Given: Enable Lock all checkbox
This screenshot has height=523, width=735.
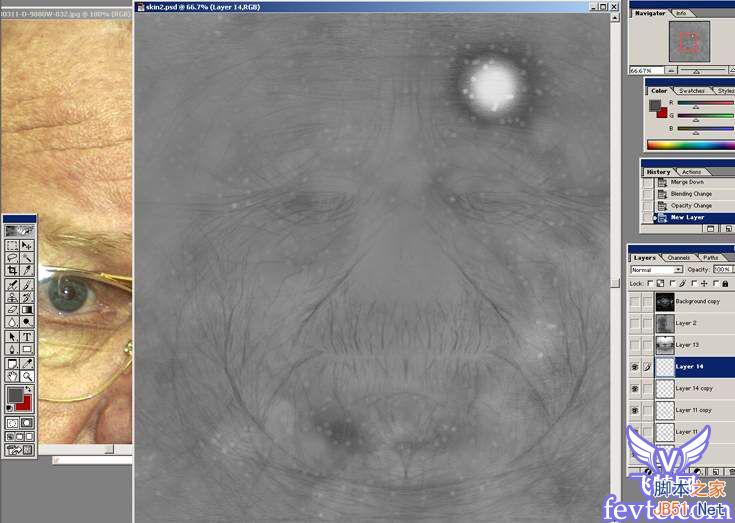Looking at the screenshot, I should 715,284.
